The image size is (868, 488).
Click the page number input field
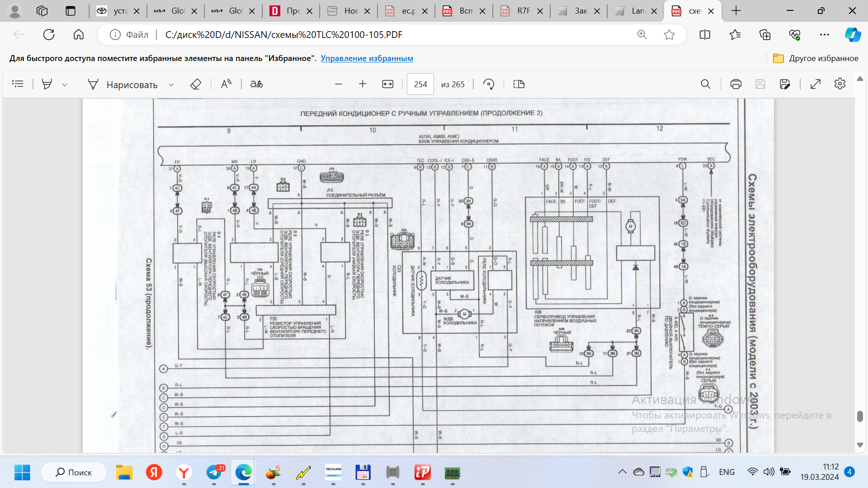420,84
